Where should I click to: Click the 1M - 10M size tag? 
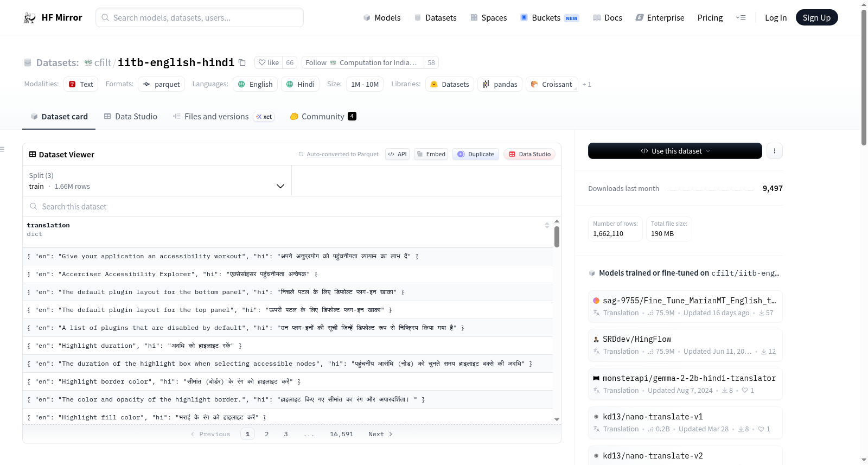click(x=365, y=85)
